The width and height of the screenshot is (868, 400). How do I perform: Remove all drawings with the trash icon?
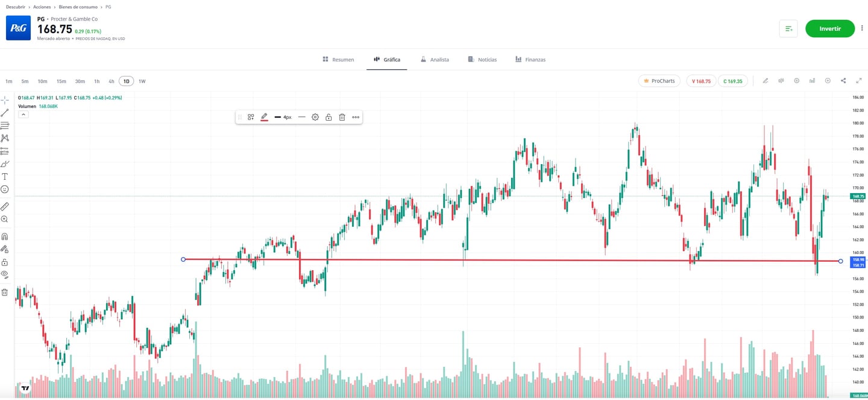[x=5, y=291]
